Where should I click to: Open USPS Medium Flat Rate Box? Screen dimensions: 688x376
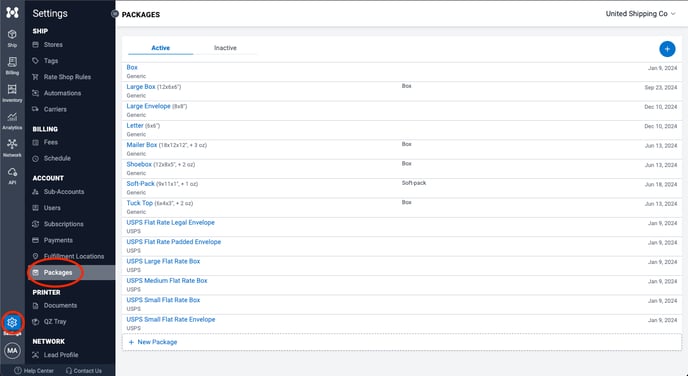click(167, 280)
